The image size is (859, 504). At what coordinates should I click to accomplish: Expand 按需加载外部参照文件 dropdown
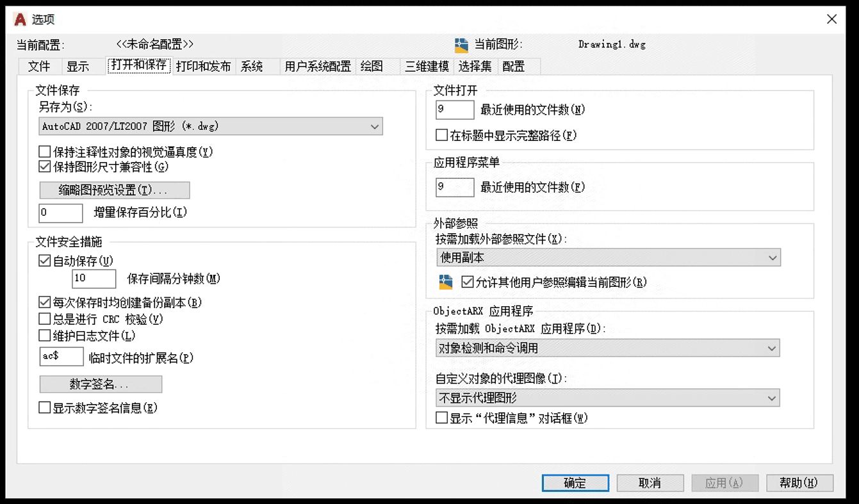pyautogui.click(x=608, y=257)
